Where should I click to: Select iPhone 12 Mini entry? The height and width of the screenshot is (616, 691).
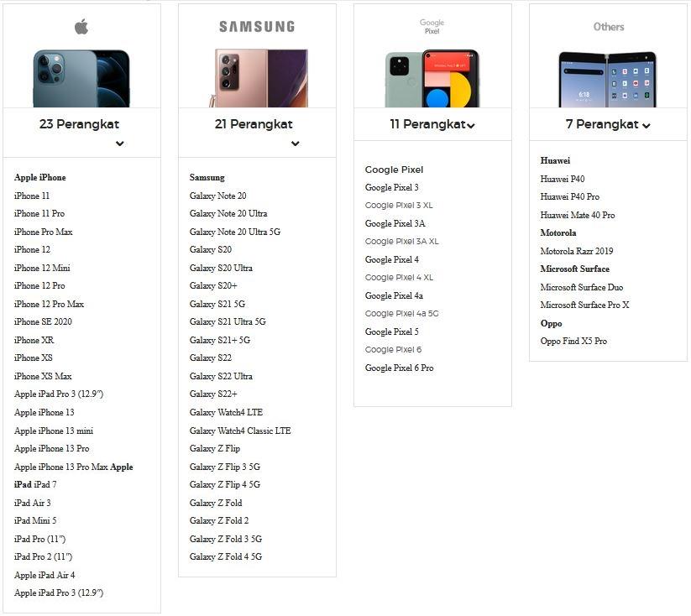pos(42,268)
